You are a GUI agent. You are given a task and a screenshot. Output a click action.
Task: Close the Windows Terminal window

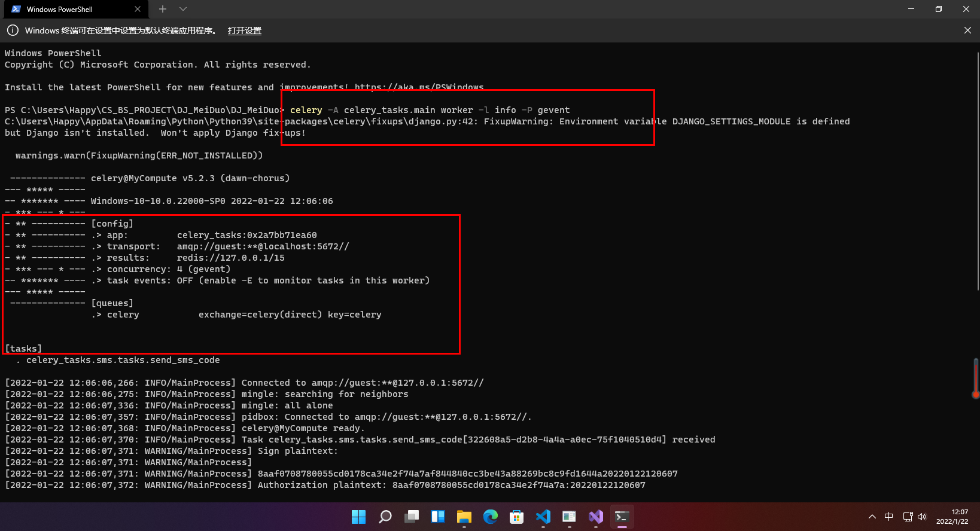[966, 9]
